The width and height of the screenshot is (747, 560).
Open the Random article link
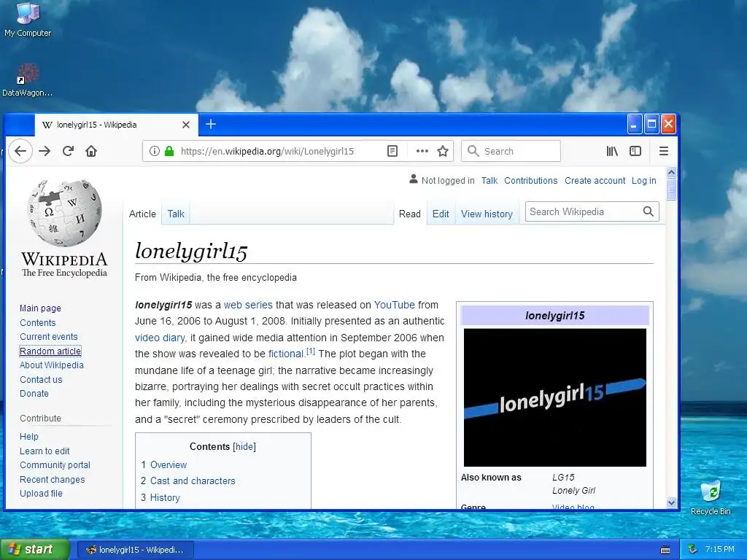(50, 351)
